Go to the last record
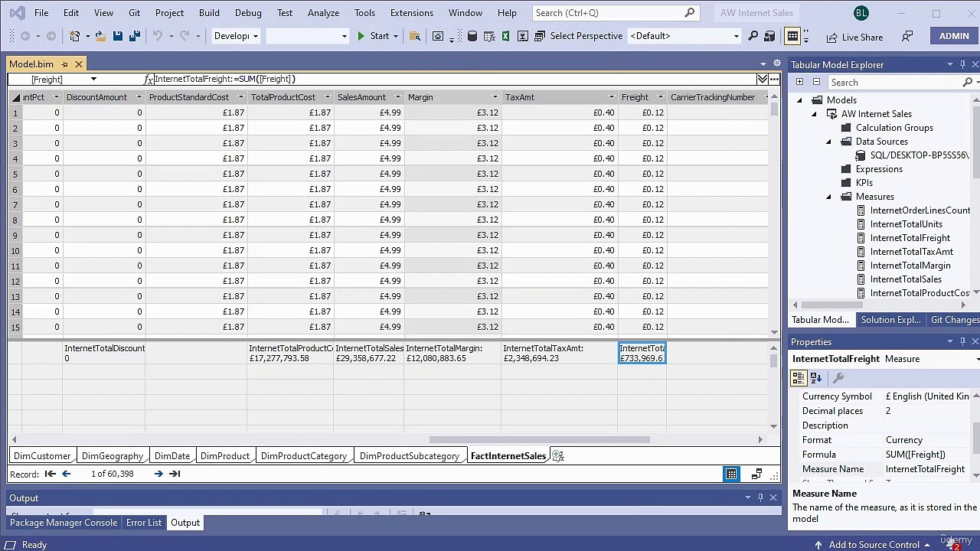Viewport: 980px width, 551px height. pyautogui.click(x=175, y=474)
